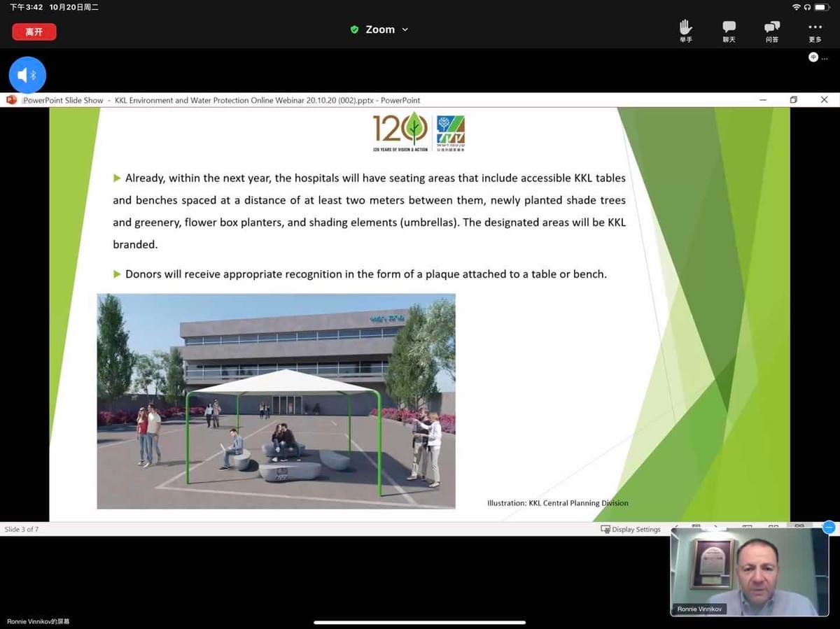
Task: Tap the home indicator bar at the bottom
Action: coord(419,622)
